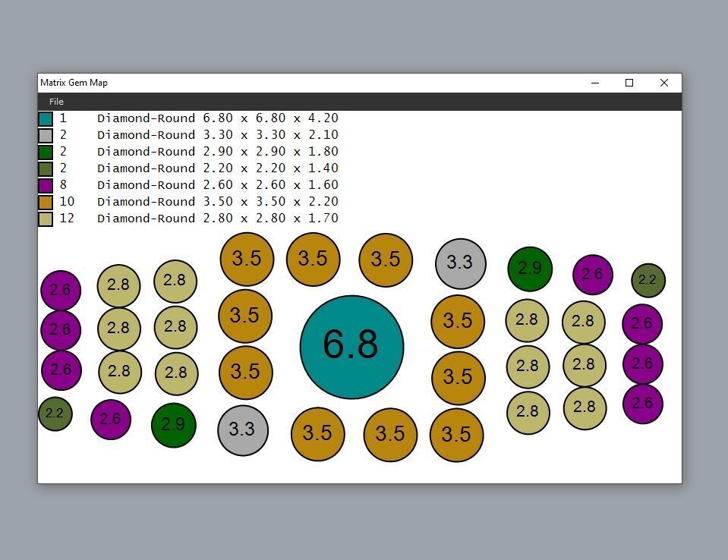Click quantity '1' in the 6.80 legend row
Image resolution: width=728 pixels, height=560 pixels.
tap(63, 118)
